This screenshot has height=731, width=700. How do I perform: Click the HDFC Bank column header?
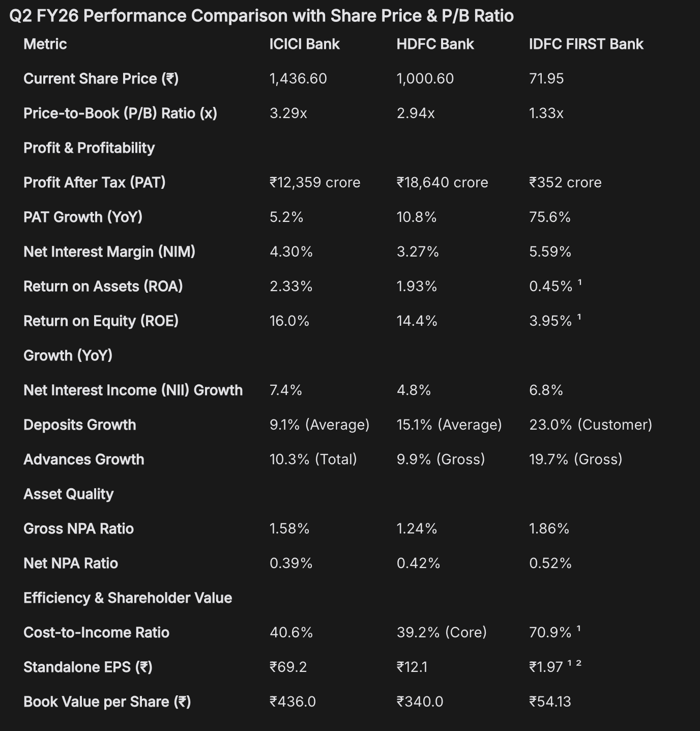click(x=435, y=44)
